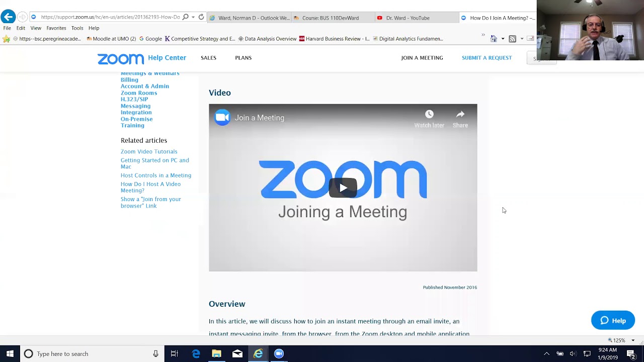Open the File menu
Screen dimensions: 644x362
coord(7,28)
